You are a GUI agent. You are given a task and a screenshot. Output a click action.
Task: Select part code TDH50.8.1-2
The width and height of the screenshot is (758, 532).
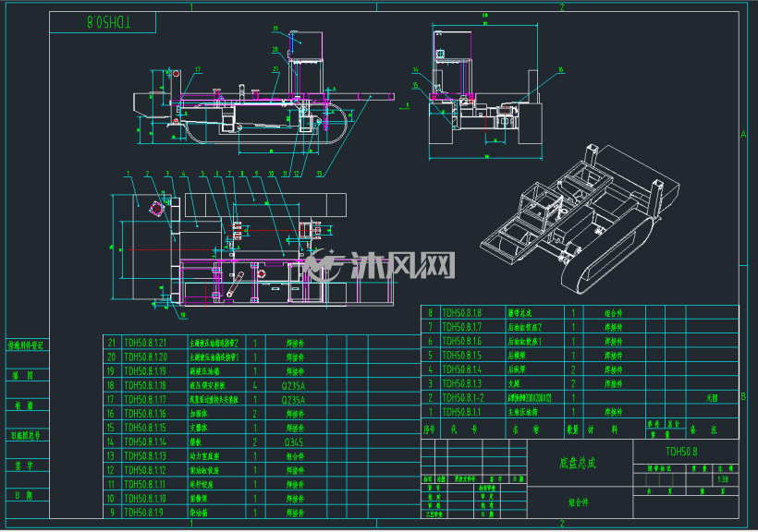[463, 398]
